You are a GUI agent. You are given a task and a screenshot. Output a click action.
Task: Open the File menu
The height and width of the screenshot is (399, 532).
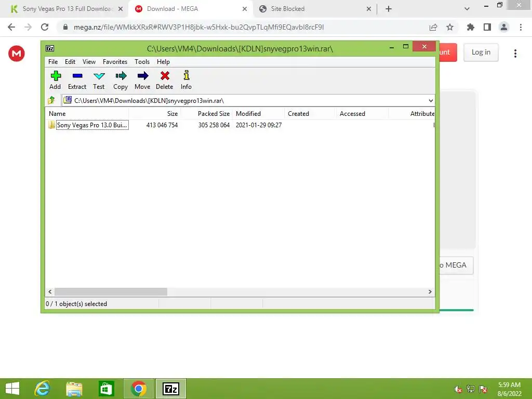[x=53, y=62]
